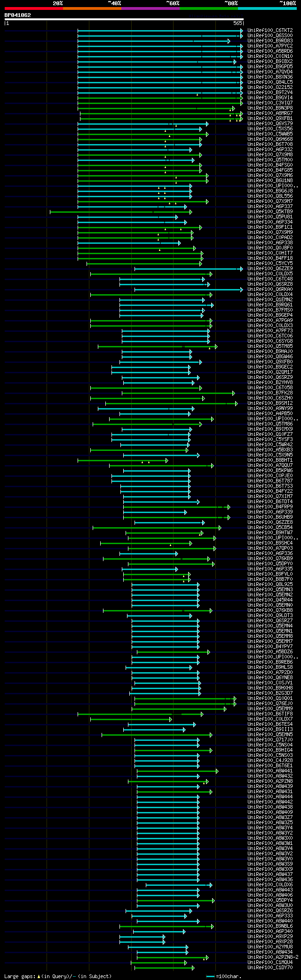Viewport: 301px width, 980px height.
Task: Open hit UniRef100_B9RD83
Action: point(270,40)
